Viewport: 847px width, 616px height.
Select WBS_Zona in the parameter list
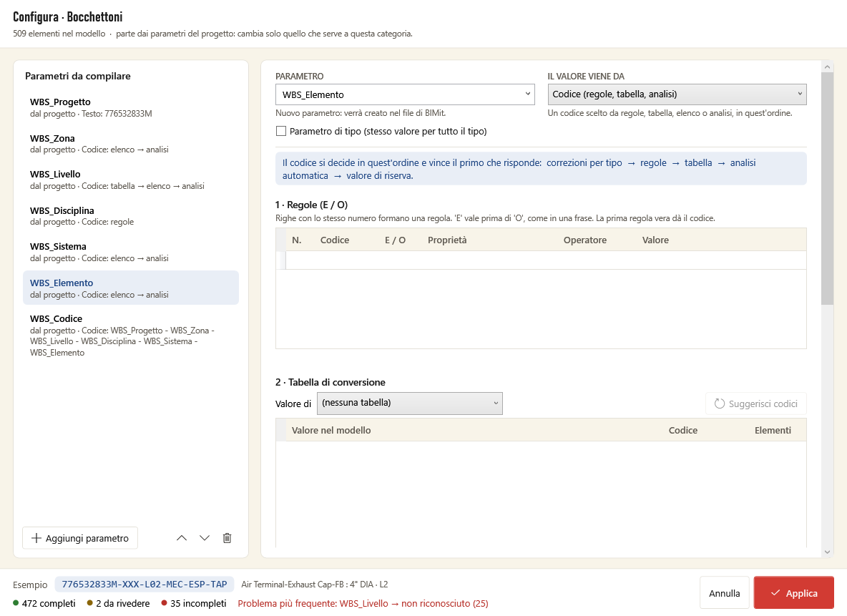(131, 144)
